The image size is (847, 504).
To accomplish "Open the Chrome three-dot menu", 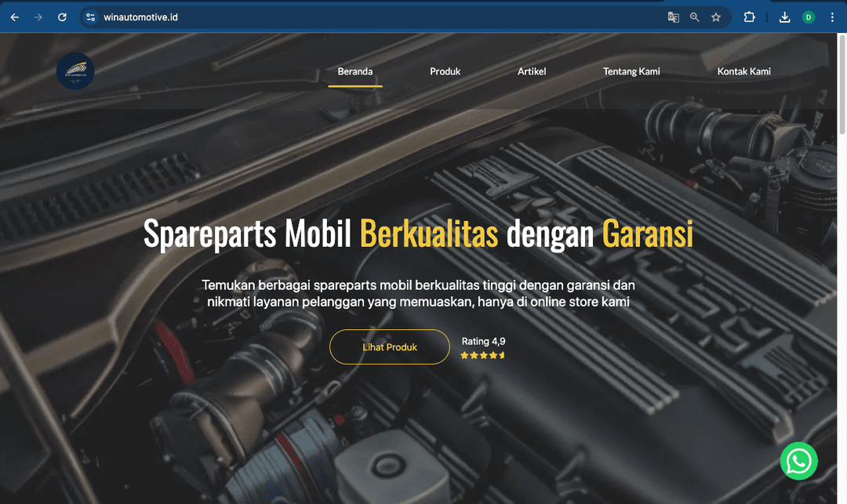I will (x=832, y=17).
